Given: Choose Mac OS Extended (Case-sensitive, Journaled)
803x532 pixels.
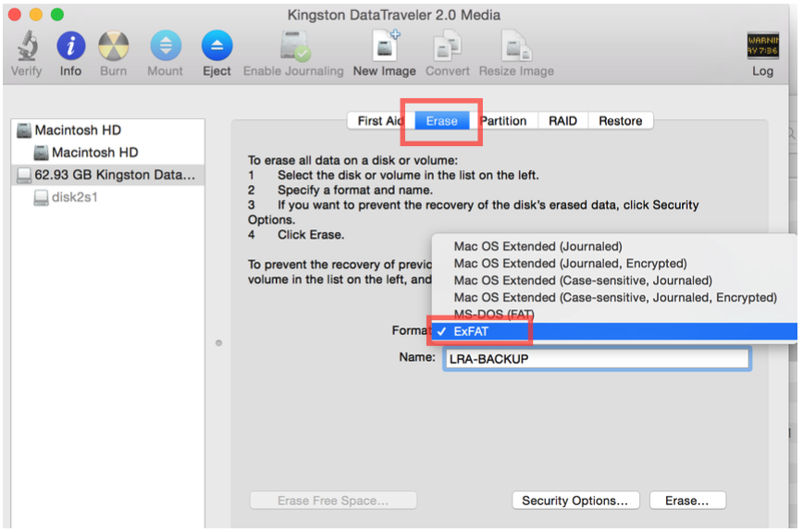Looking at the screenshot, I should pyautogui.click(x=614, y=280).
